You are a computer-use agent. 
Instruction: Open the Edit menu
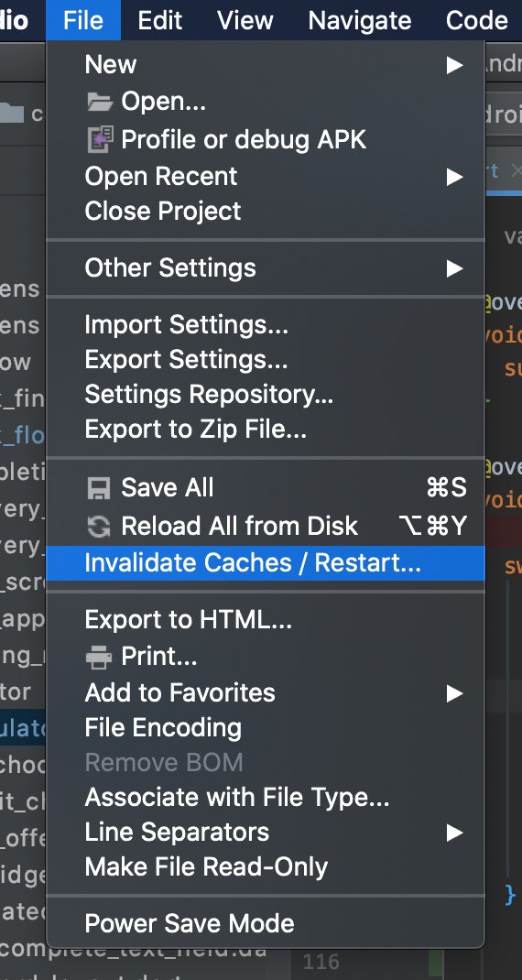coord(160,20)
